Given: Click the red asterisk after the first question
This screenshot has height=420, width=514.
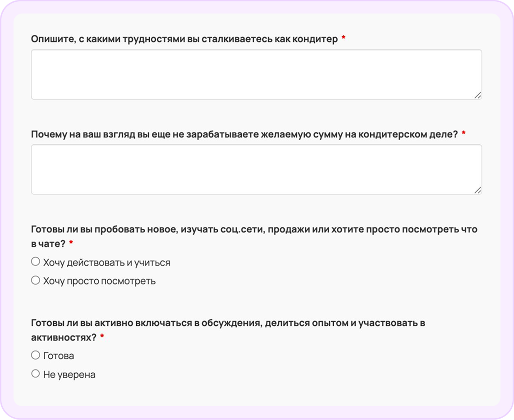Looking at the screenshot, I should point(344,38).
